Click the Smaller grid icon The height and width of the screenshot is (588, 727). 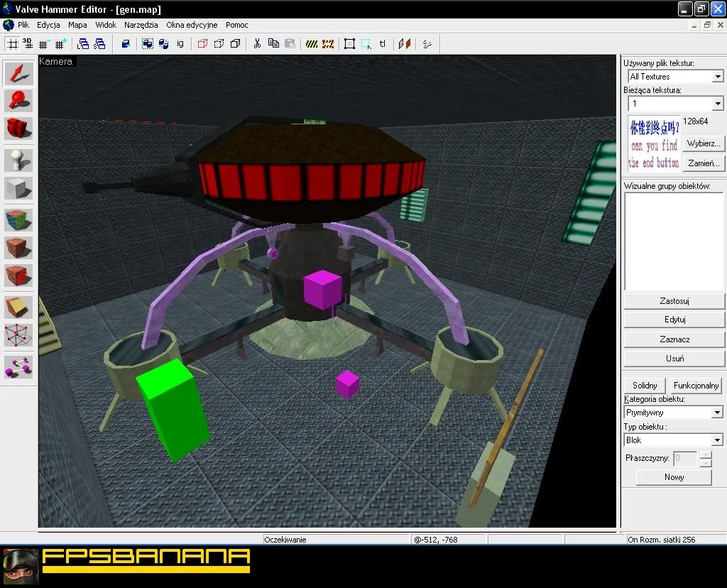[x=43, y=44]
